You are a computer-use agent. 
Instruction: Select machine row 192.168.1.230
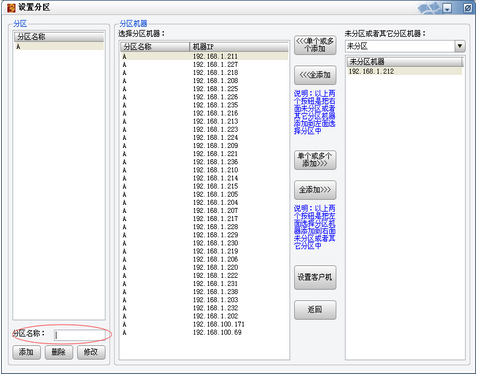204,243
